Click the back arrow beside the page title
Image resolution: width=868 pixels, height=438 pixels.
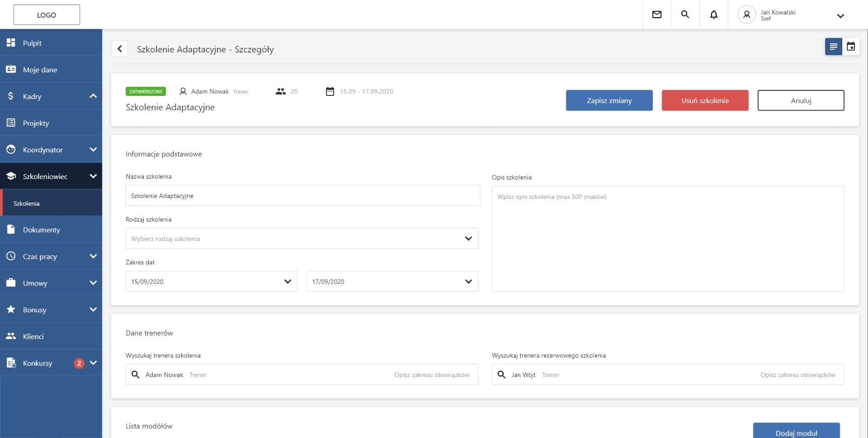(x=120, y=49)
